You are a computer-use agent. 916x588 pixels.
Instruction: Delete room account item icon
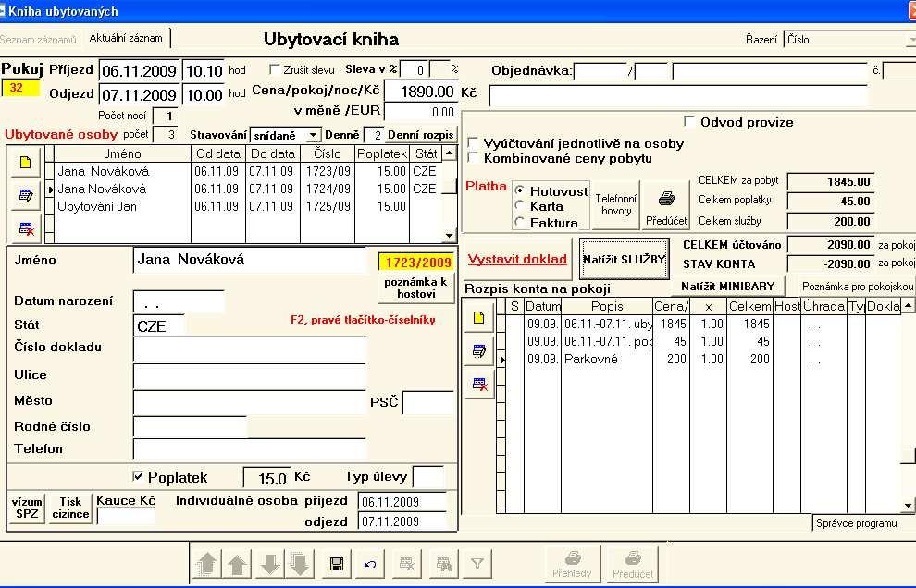coord(479,385)
